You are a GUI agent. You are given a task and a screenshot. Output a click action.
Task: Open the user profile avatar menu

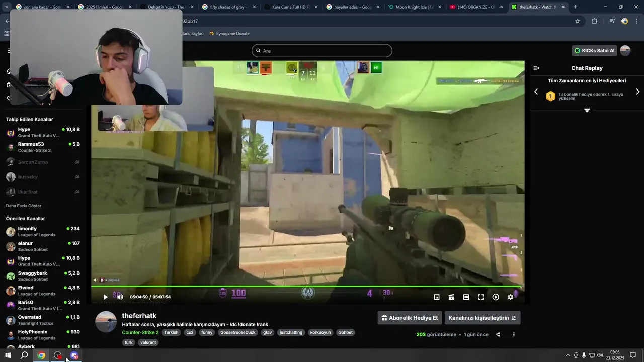[625, 51]
